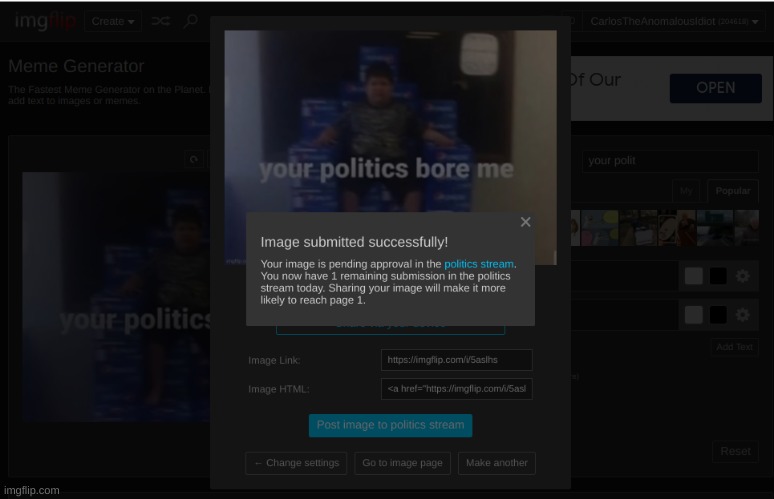Pick the white font color swatch in first text row

click(693, 276)
